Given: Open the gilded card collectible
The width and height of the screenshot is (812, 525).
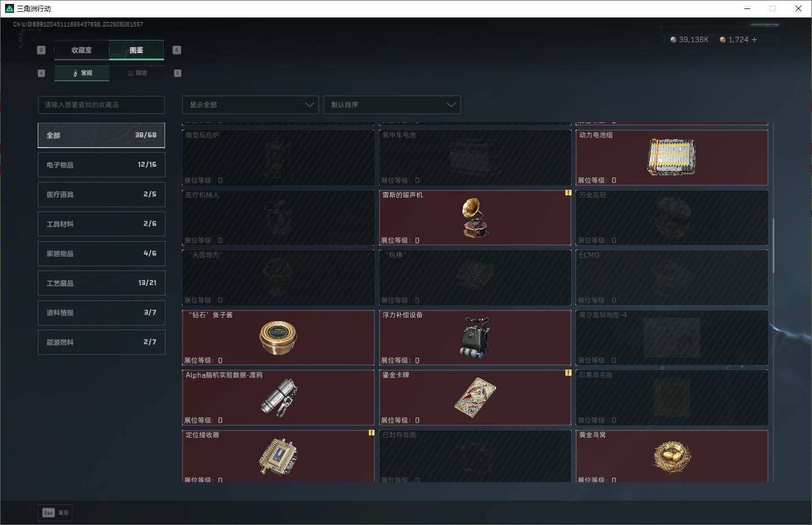Looking at the screenshot, I should click(475, 397).
